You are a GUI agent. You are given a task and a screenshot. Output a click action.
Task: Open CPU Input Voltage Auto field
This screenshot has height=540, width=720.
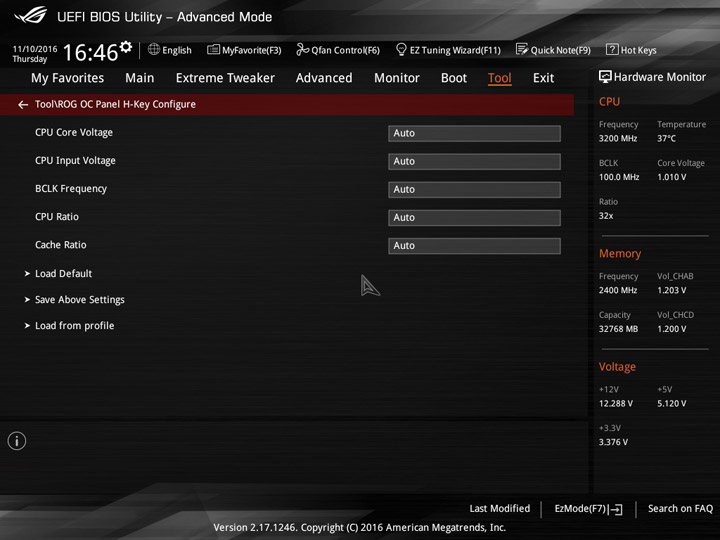coord(474,162)
